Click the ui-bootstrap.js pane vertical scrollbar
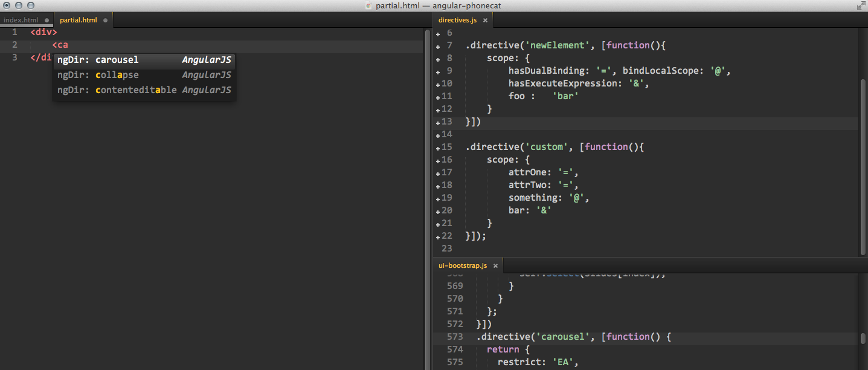The height and width of the screenshot is (370, 868). pyautogui.click(x=863, y=339)
